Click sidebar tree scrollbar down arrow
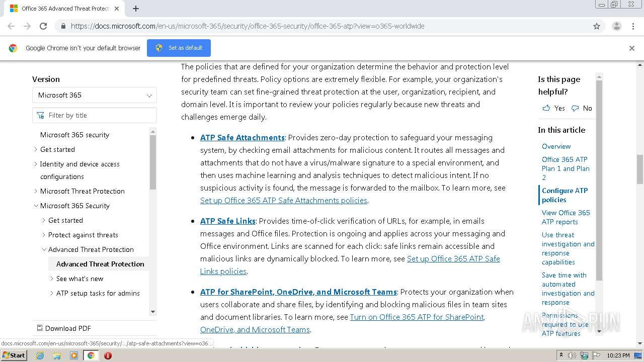This screenshot has width=644, height=362. [153, 312]
